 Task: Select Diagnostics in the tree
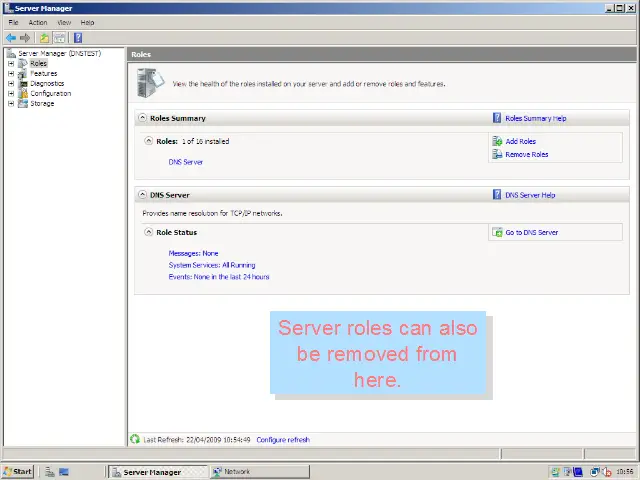coord(47,83)
